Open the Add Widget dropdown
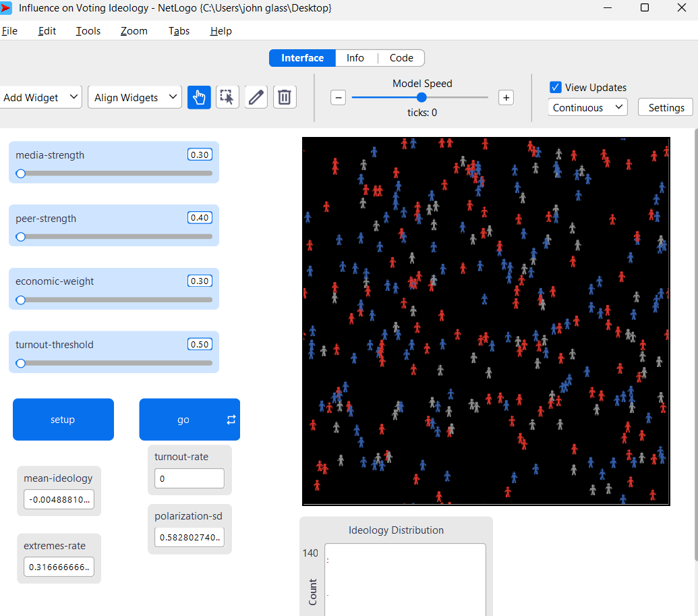This screenshot has height=616, width=698. pos(41,97)
